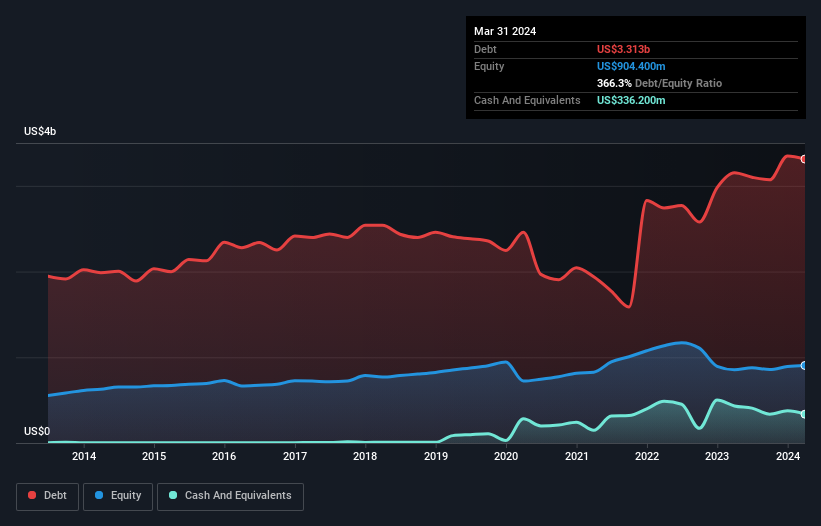
Task: Click the 2015 x-axis label
Action: coord(154,456)
